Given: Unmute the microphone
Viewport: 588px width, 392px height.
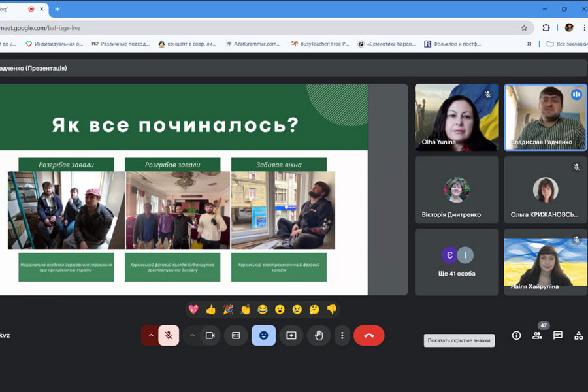Looking at the screenshot, I should [x=169, y=335].
